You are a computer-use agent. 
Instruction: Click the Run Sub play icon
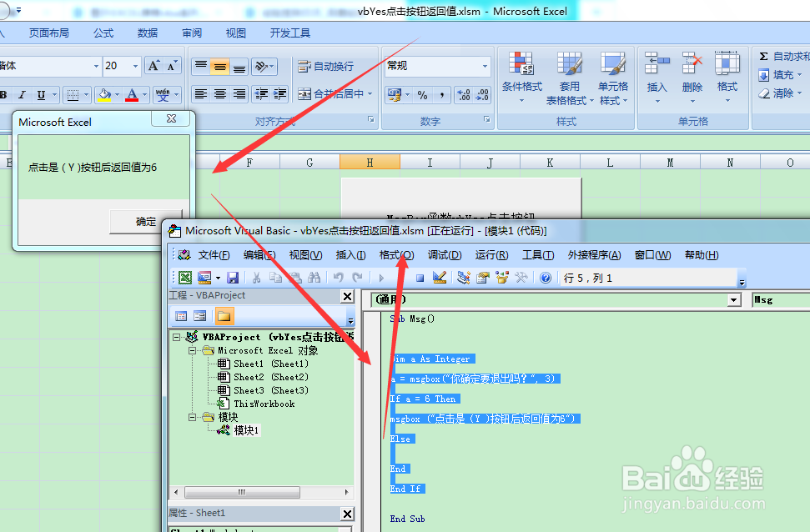pos(382,279)
